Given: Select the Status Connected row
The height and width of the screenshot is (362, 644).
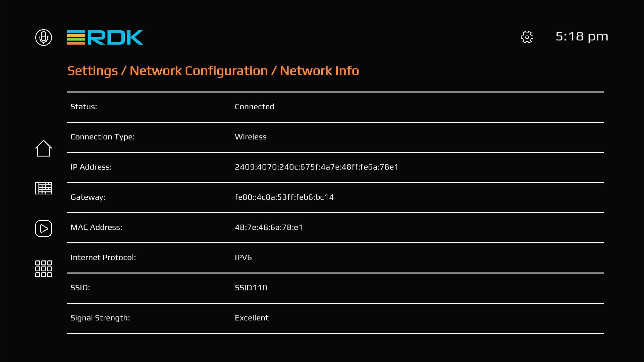Looking at the screenshot, I should click(x=335, y=107).
